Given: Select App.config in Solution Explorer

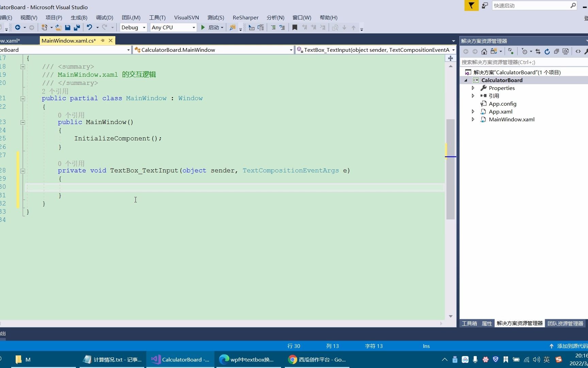Looking at the screenshot, I should tap(503, 104).
